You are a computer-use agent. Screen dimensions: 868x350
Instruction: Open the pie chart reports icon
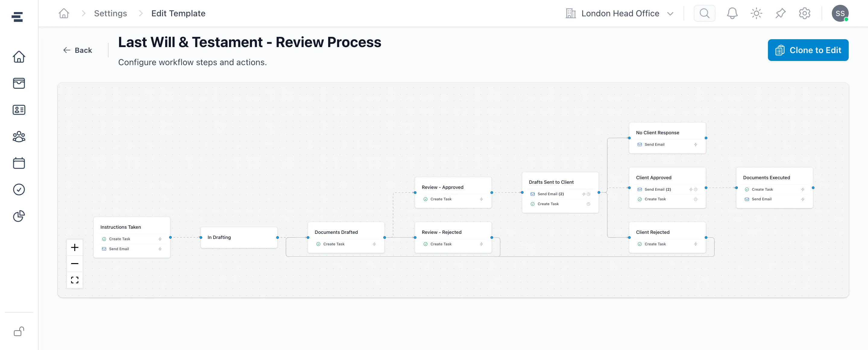coord(19,216)
